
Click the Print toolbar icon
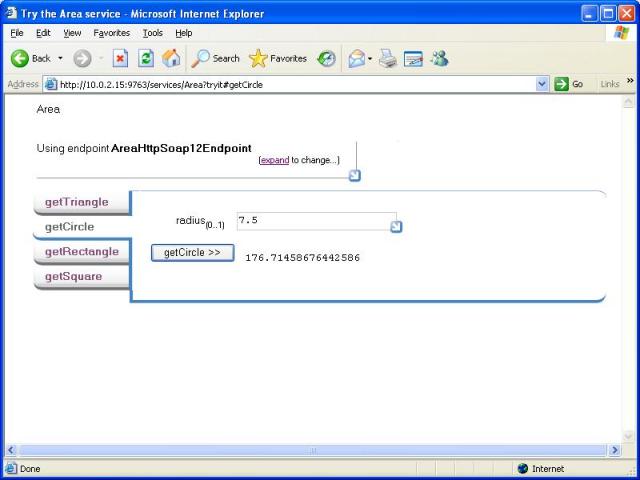388,58
